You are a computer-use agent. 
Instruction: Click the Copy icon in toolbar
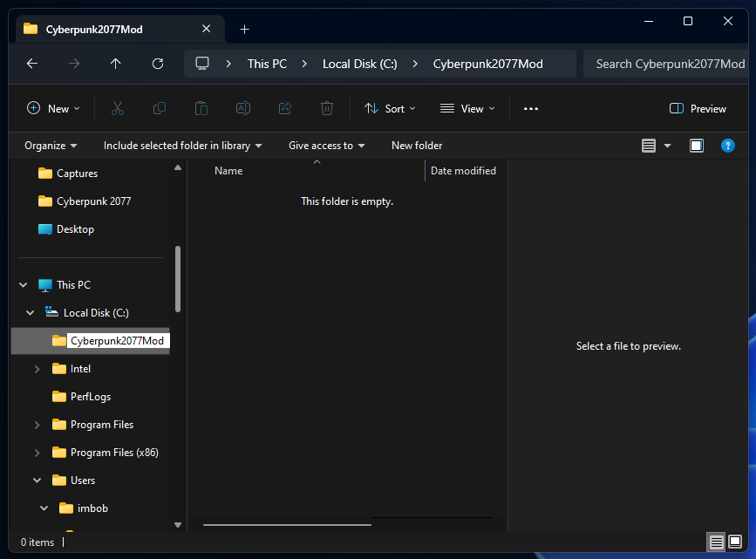pos(160,108)
